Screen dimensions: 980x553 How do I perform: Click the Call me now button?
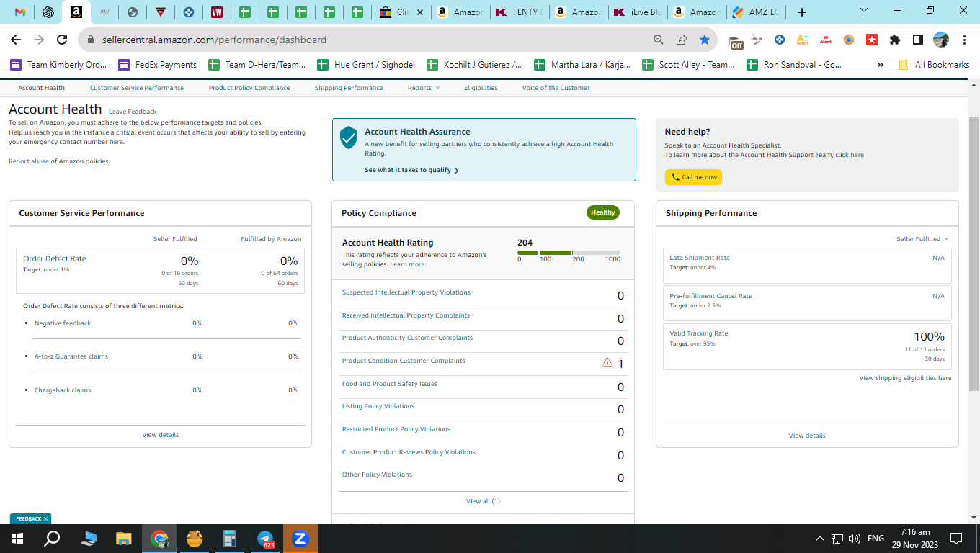[693, 177]
